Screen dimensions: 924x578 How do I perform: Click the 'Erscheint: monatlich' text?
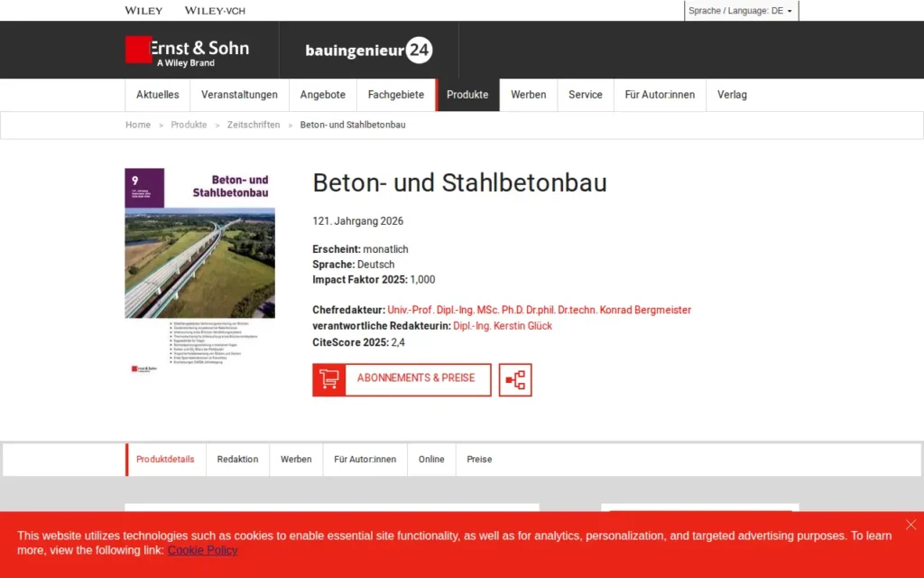[x=360, y=249]
